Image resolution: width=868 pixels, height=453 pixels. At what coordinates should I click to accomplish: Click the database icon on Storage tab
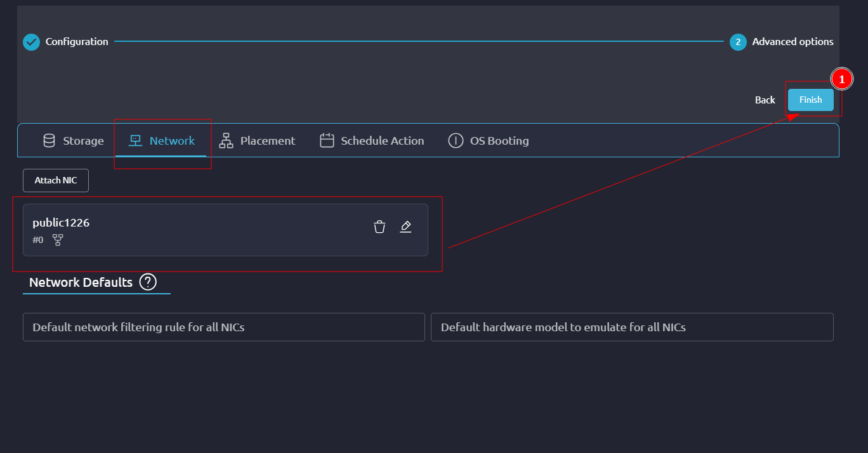[x=49, y=141]
